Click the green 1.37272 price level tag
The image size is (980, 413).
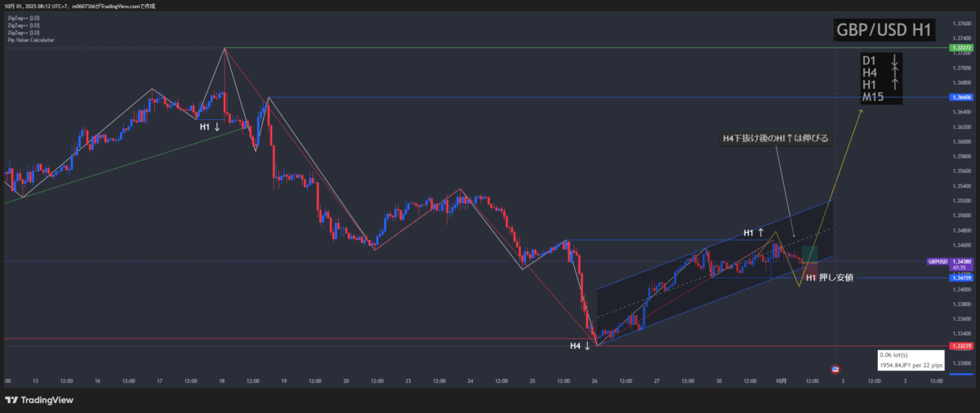pyautogui.click(x=959, y=48)
